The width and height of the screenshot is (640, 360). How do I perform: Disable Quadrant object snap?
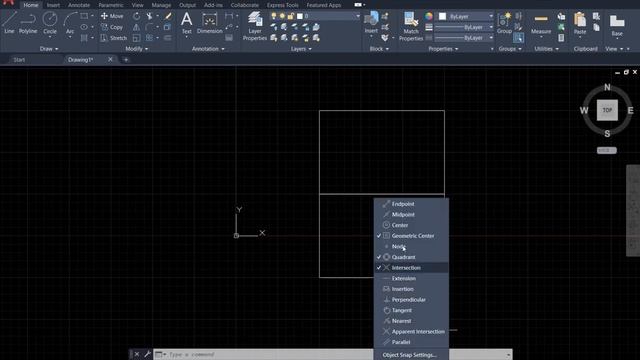411,257
